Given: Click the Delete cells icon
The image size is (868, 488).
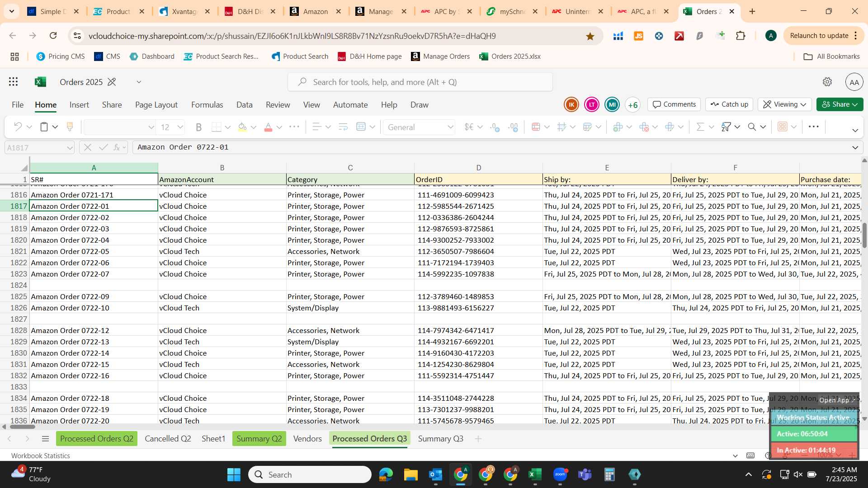Looking at the screenshot, I should tap(644, 127).
